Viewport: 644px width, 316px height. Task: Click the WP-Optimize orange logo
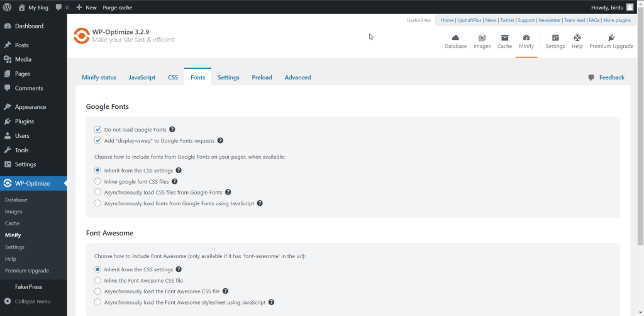pos(81,36)
